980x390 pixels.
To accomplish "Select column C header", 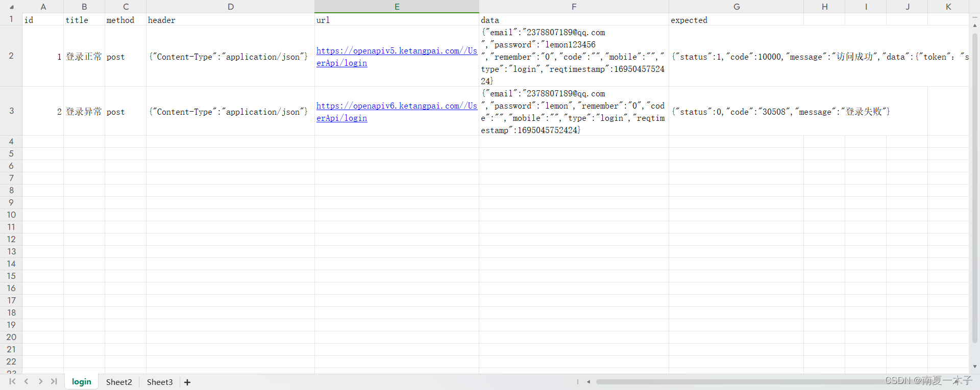I will 126,7.
